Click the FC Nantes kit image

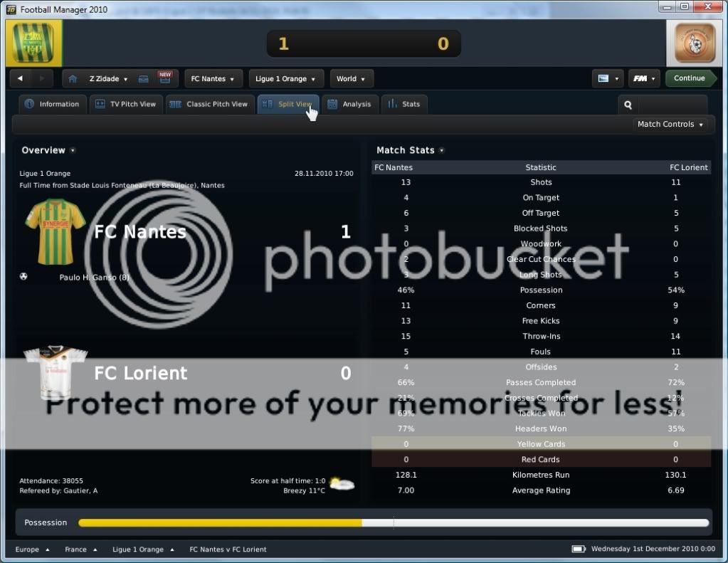55,223
